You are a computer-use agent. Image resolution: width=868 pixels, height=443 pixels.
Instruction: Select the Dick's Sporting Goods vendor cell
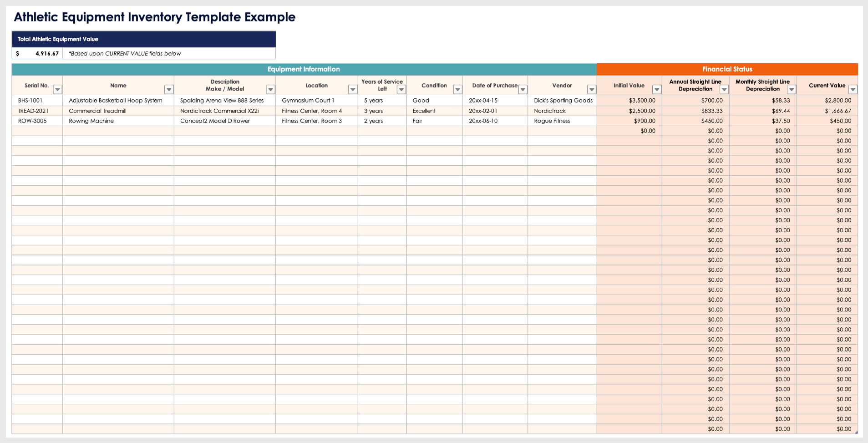coord(563,101)
